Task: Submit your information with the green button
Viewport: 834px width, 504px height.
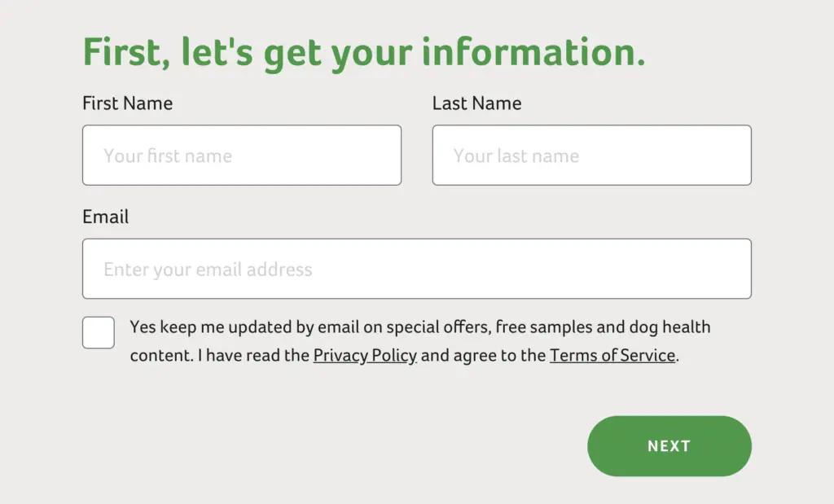Action: [x=669, y=445]
